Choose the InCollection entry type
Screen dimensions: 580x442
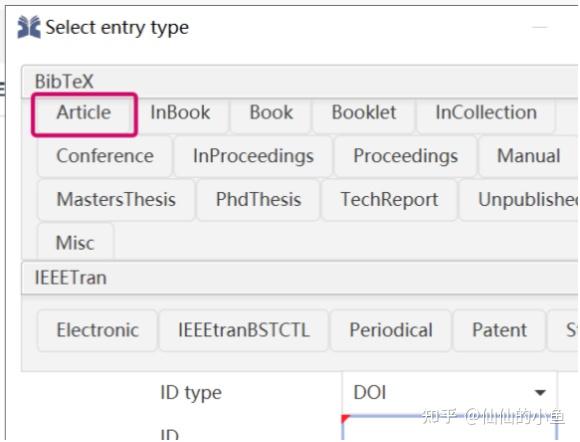tap(486, 113)
